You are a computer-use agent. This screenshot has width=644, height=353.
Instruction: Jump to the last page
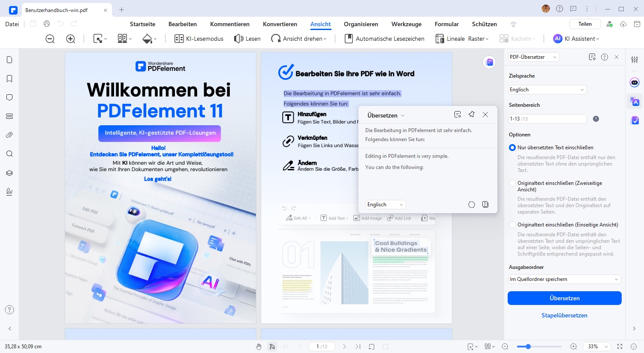[x=358, y=347]
